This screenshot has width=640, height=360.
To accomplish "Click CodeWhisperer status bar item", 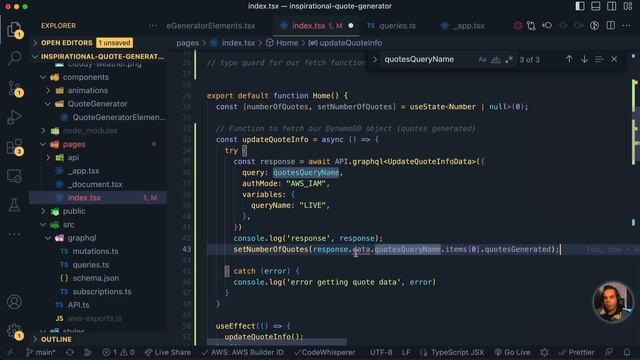I will [325, 352].
